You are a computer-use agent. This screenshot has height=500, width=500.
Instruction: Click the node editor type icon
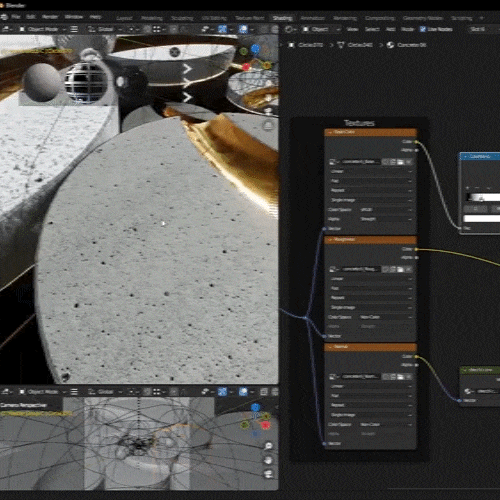[x=289, y=29]
